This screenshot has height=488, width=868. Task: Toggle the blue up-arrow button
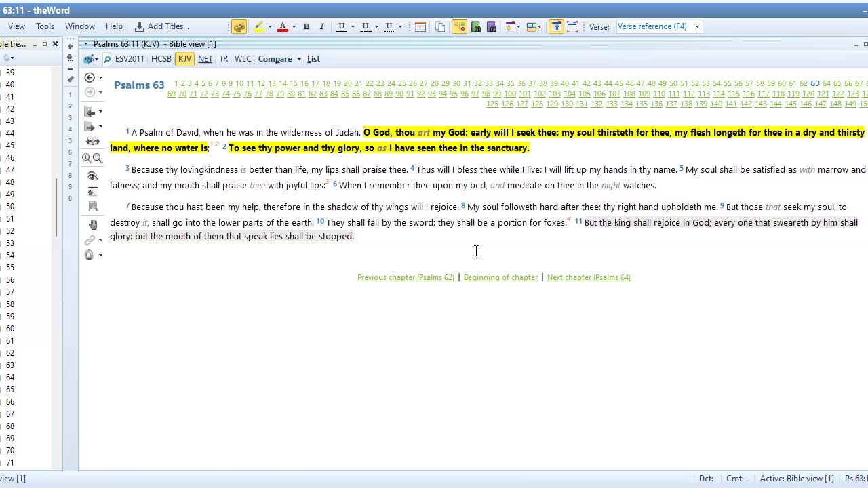pyautogui.click(x=556, y=26)
